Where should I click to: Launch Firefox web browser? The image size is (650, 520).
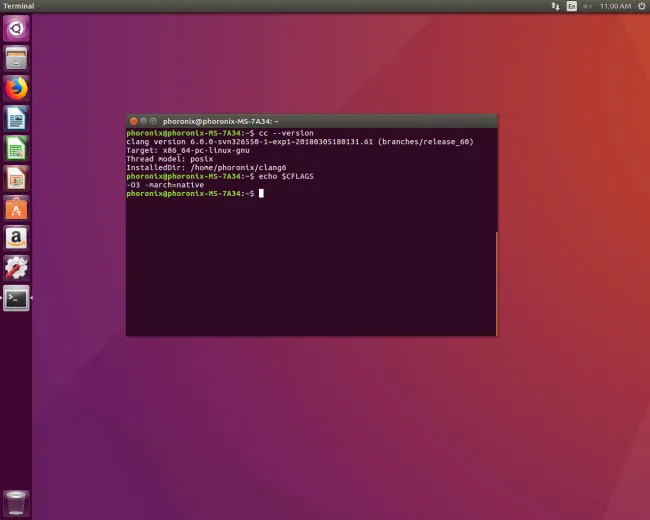click(x=16, y=88)
